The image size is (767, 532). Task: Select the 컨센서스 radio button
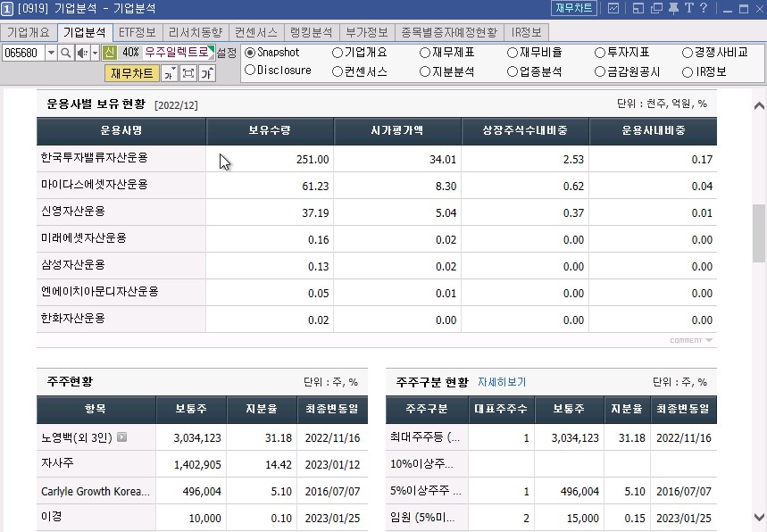[x=337, y=72]
